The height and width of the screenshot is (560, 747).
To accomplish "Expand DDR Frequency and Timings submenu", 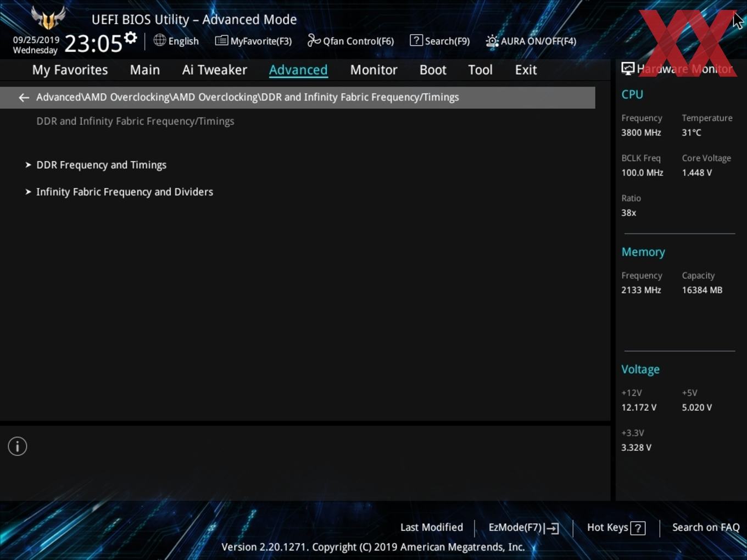I will pos(101,165).
